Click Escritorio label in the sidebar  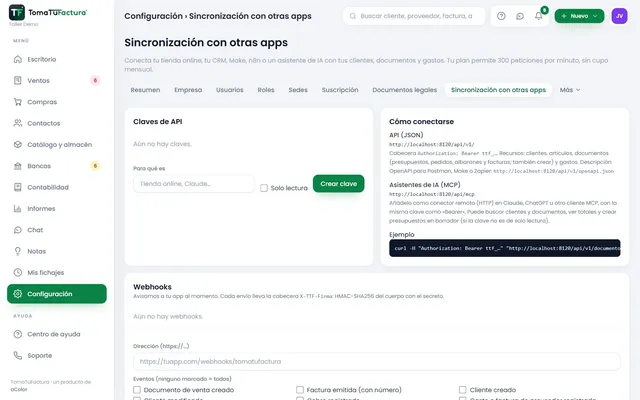[x=42, y=59]
